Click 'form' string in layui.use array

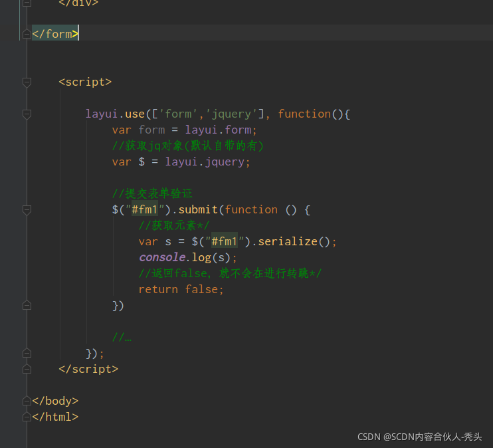point(178,114)
